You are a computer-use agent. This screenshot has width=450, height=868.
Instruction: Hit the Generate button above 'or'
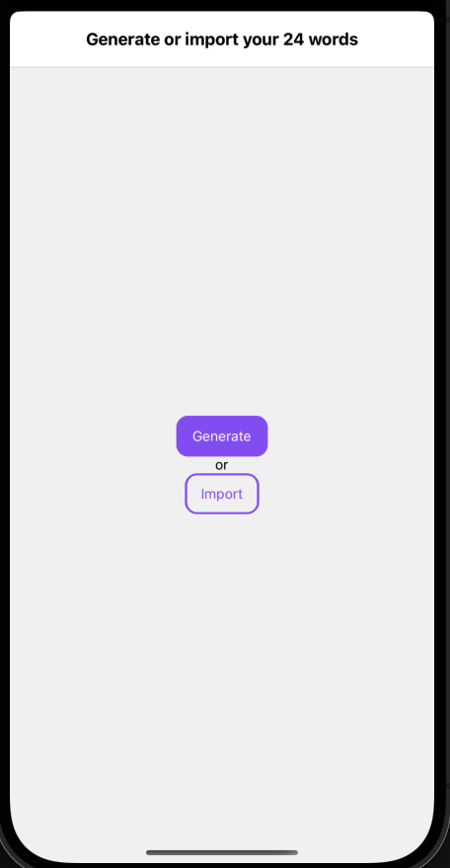[x=221, y=436]
